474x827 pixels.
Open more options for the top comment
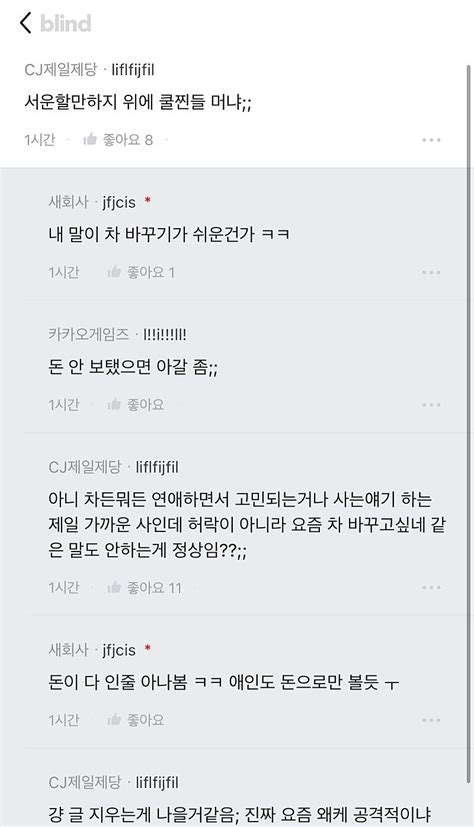[431, 140]
